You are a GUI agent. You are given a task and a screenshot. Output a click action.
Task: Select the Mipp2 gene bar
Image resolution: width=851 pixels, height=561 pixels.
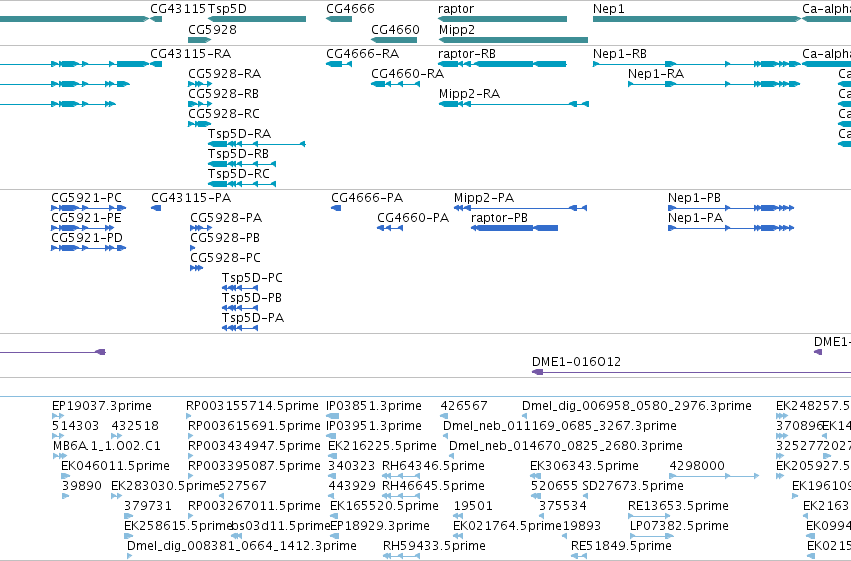click(513, 40)
